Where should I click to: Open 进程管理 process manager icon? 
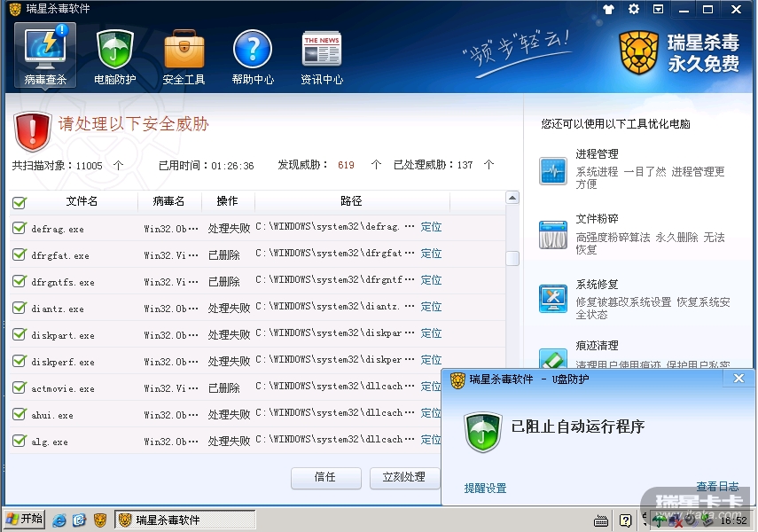[x=553, y=171]
